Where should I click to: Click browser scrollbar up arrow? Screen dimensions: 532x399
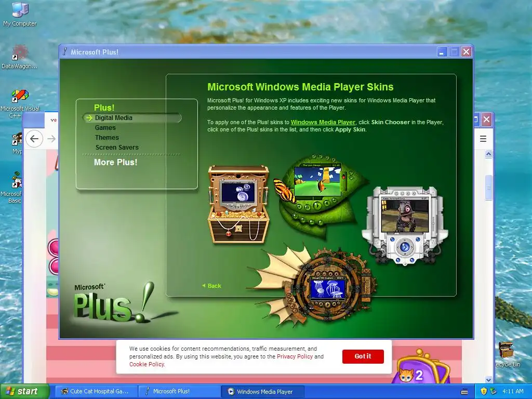pos(488,154)
